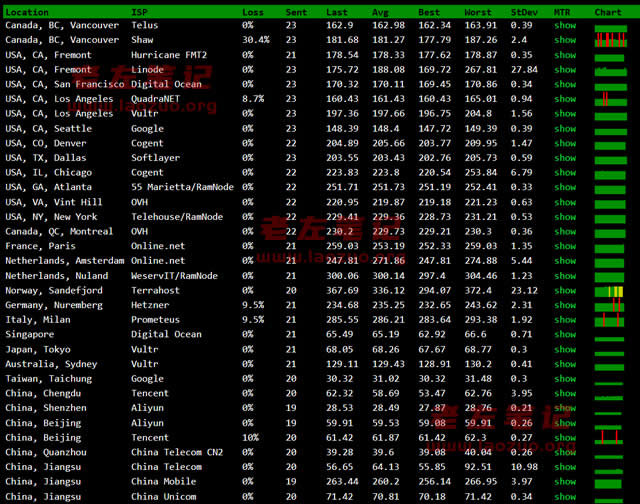Select the Location column header
Viewport: 640px width, 504px height.
pos(26,12)
